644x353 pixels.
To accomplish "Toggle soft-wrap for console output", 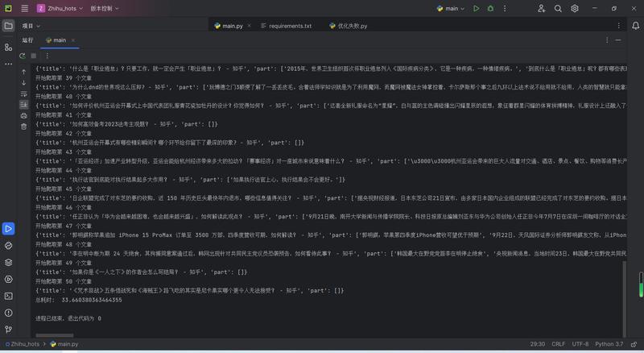I will coord(24,93).
